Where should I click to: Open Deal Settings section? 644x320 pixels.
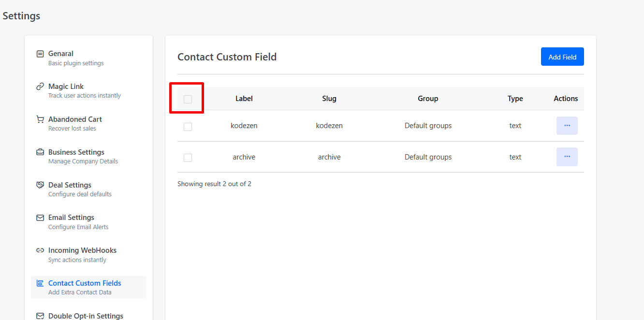point(88,189)
